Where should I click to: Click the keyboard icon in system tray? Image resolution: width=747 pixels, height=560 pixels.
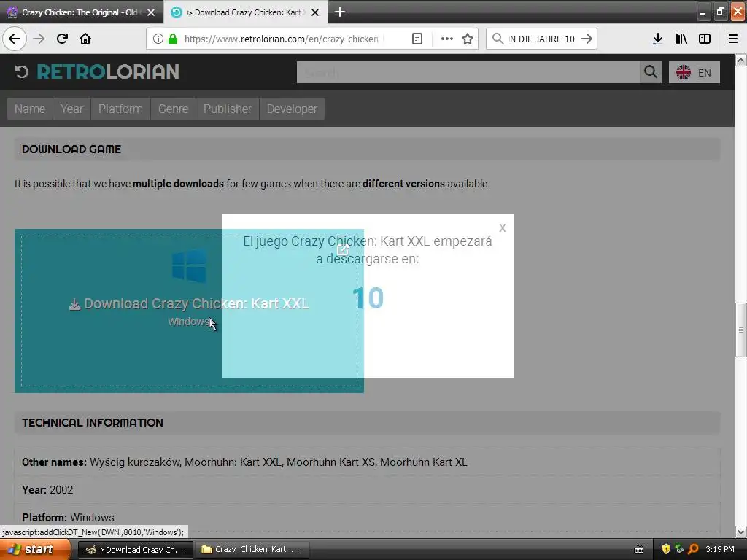(x=639, y=550)
